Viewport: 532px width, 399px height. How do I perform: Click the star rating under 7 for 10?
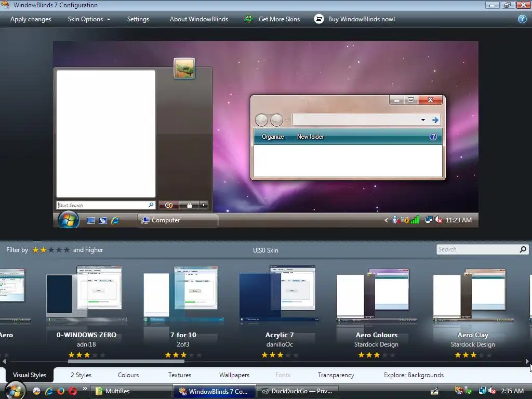click(183, 355)
